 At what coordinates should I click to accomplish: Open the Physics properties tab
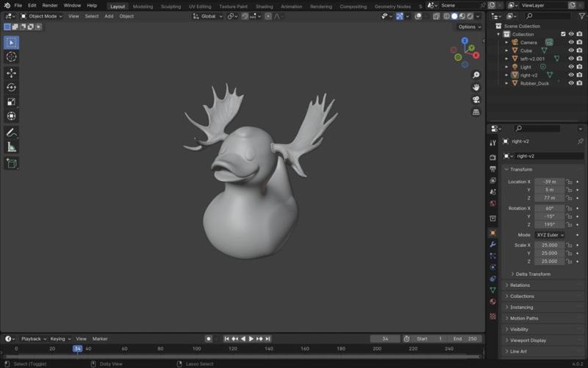(492, 267)
